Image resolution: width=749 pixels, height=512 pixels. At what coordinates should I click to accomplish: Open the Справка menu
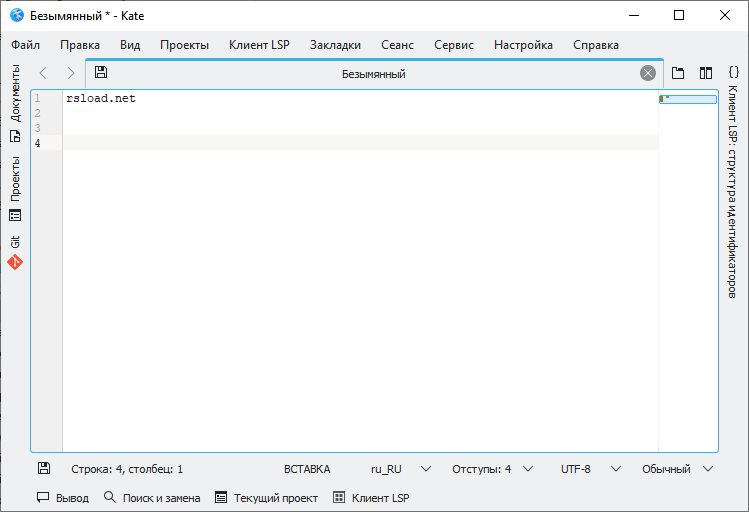[596, 45]
